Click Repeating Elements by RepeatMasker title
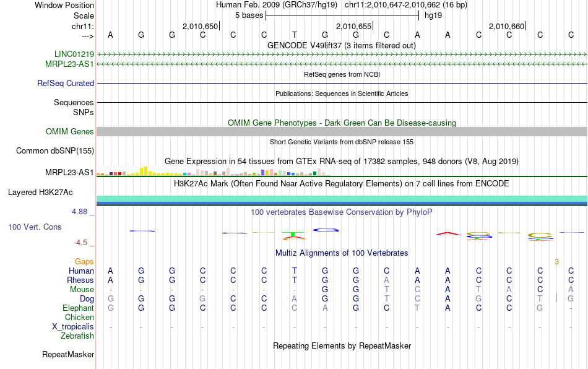The height and width of the screenshot is (369, 588). click(x=342, y=345)
